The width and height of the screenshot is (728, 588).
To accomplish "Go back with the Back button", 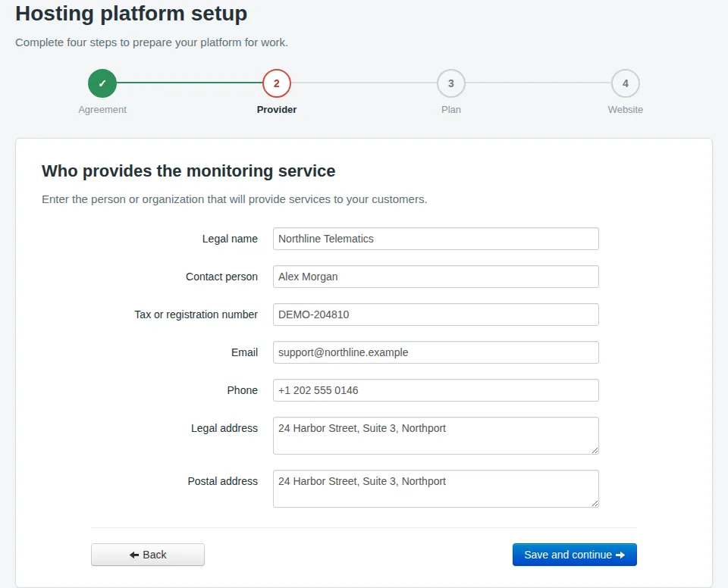I will click(x=148, y=555).
